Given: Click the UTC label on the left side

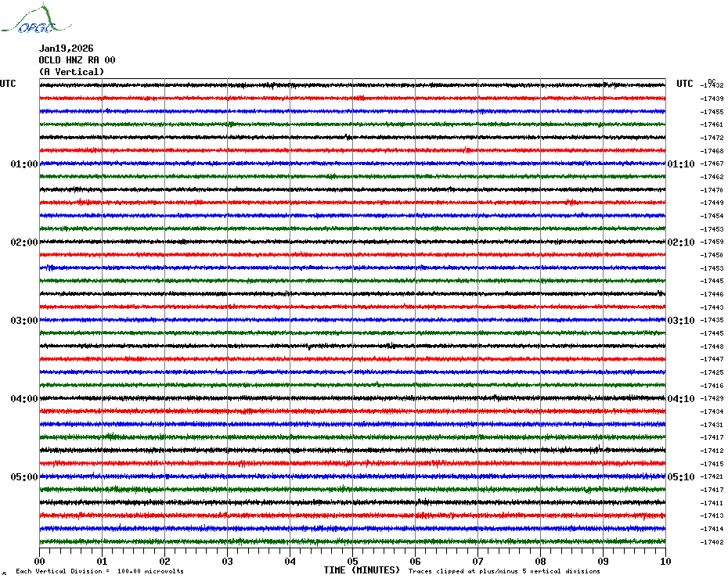Looking at the screenshot, I should [8, 84].
